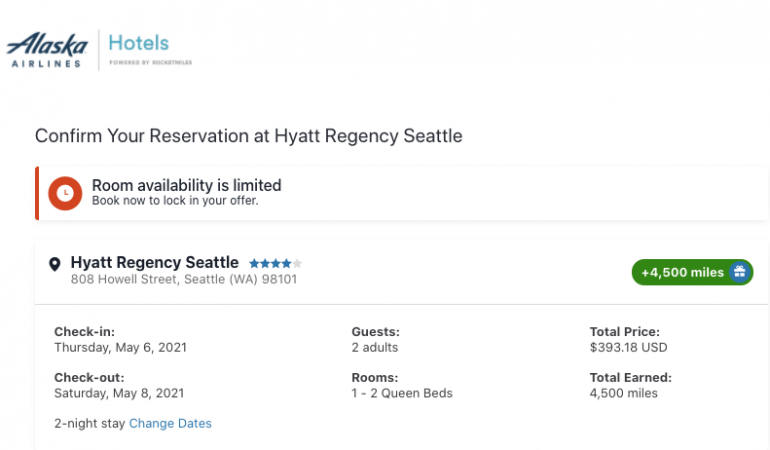Click the four-star hotel rating
Viewport: 770px width, 450px height.
coord(270,264)
